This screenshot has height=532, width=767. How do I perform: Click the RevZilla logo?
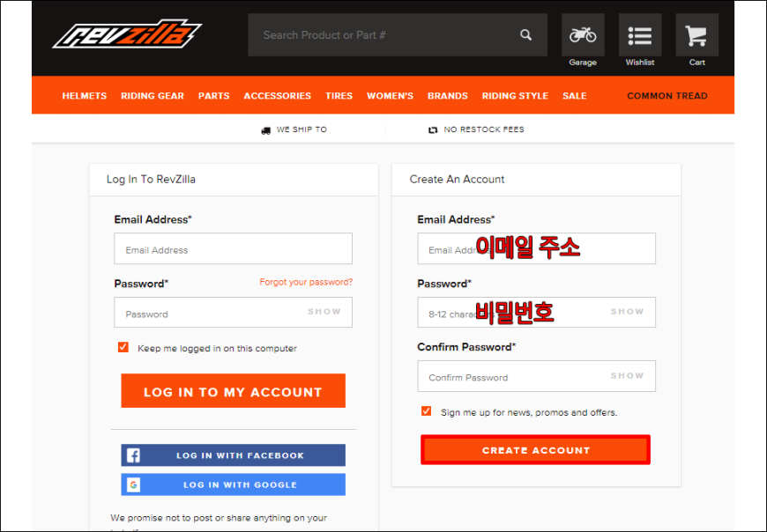(127, 34)
